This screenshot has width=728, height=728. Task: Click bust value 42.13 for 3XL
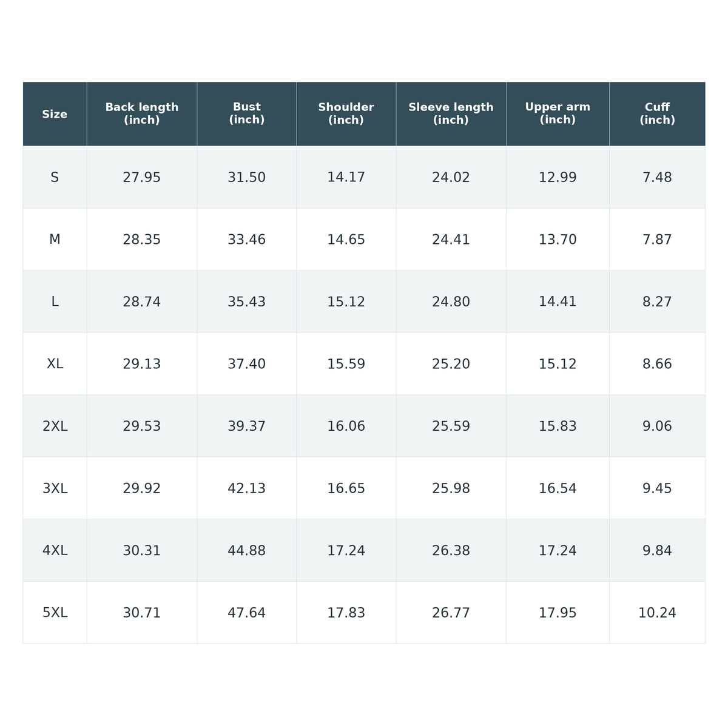(x=247, y=488)
